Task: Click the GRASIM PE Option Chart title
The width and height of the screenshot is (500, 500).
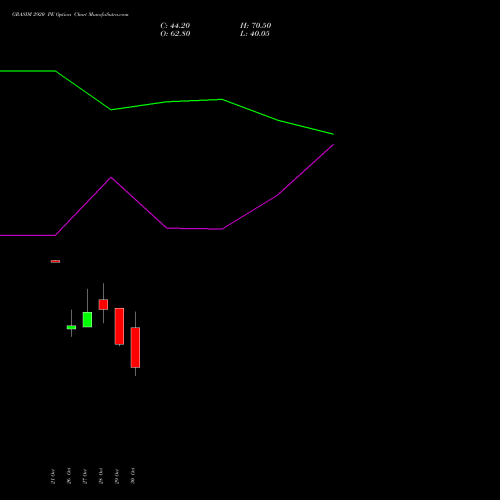Action: pos(70,15)
